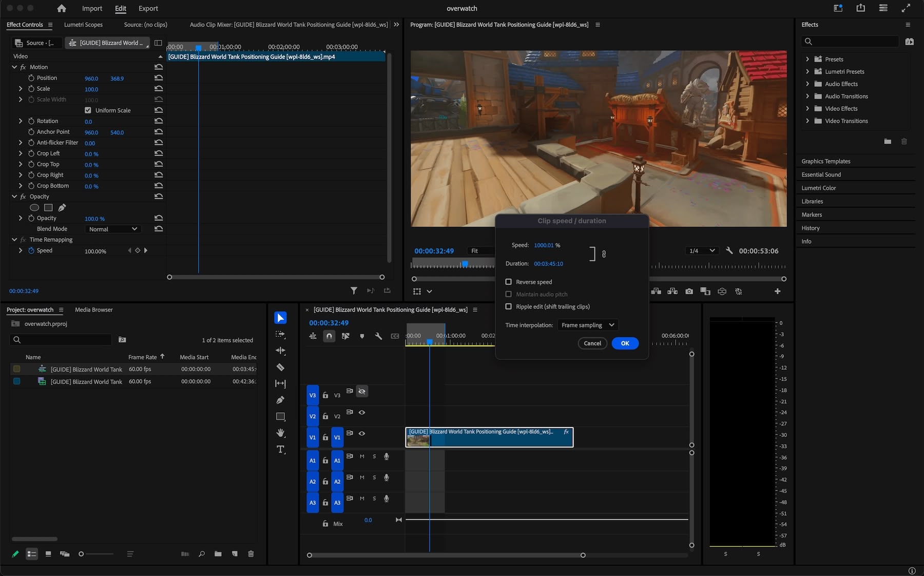Select the Type tool
This screenshot has height=576, width=924.
click(280, 449)
